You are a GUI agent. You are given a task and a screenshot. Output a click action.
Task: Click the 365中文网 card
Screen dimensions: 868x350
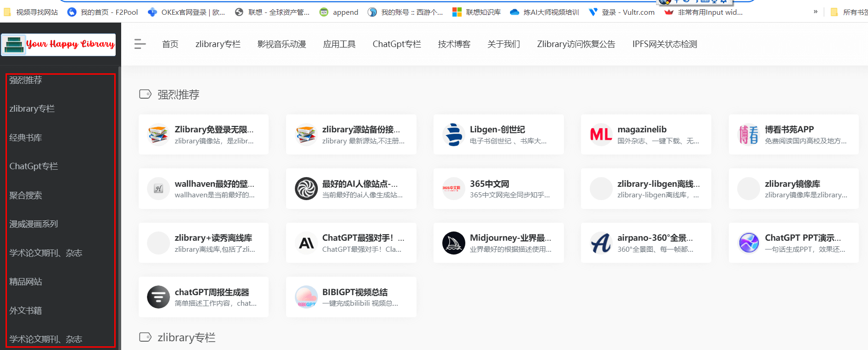(x=498, y=189)
